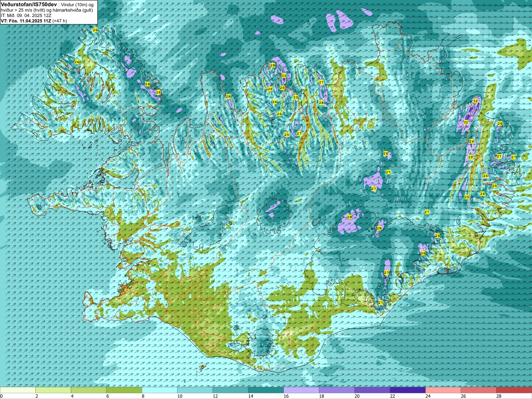Screen dimensions: 532x399
Task: Select the light lavender 16–18 legend swatch
Action: click(x=301, y=390)
